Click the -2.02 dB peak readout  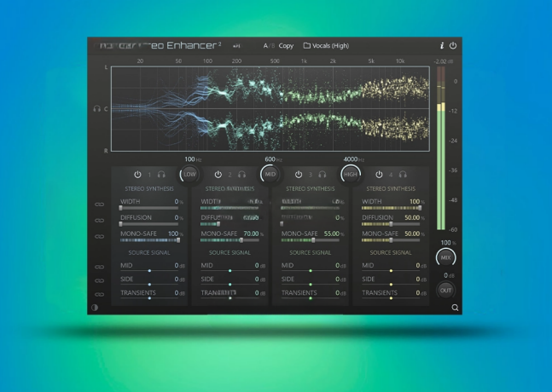pos(443,61)
